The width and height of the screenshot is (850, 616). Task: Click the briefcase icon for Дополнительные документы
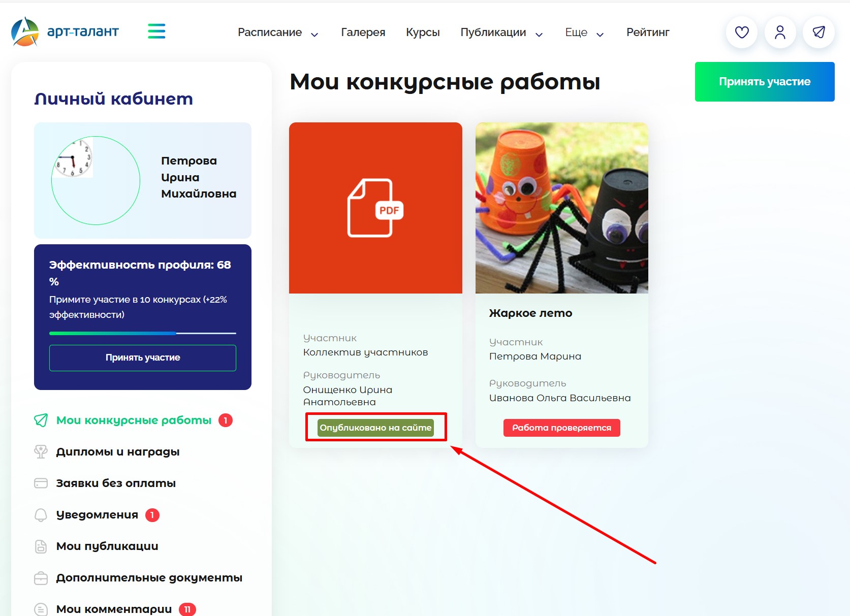tap(41, 578)
